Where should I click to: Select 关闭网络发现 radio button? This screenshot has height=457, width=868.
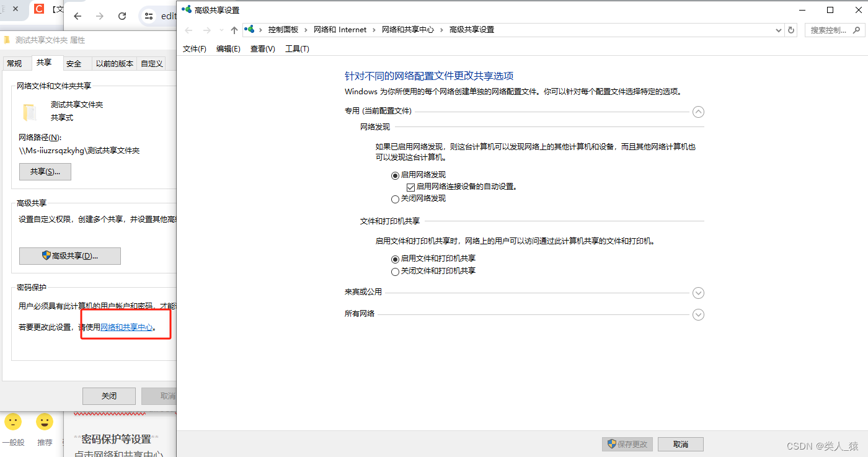point(396,199)
